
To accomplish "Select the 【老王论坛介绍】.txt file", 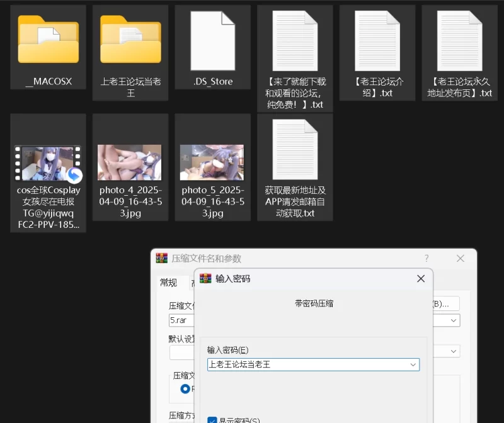I will point(377,40).
